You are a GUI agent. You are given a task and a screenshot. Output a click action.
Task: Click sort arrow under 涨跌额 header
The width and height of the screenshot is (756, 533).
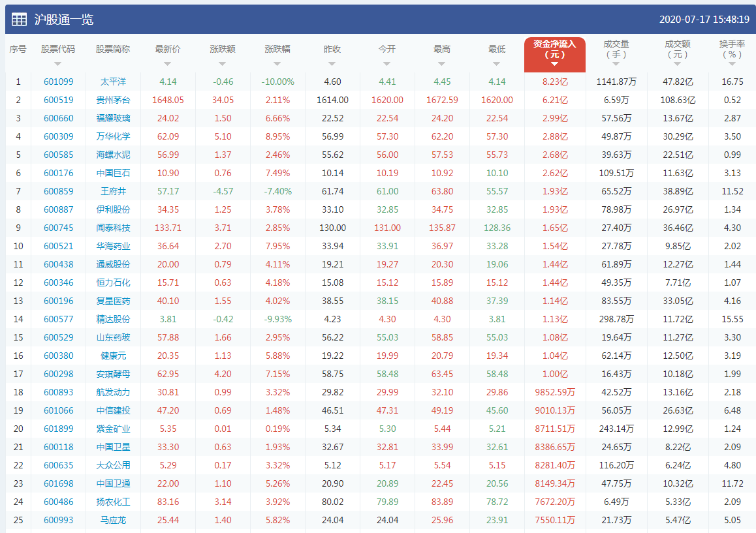tap(223, 64)
